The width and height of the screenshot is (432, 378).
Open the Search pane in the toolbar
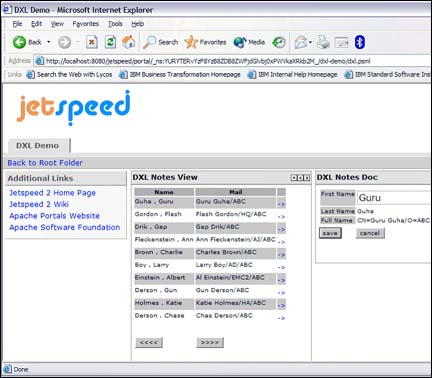(x=160, y=42)
